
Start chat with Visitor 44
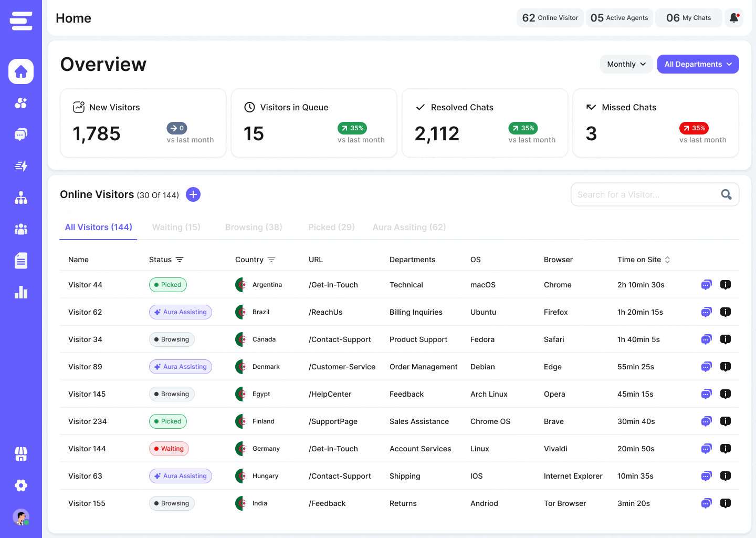click(706, 285)
